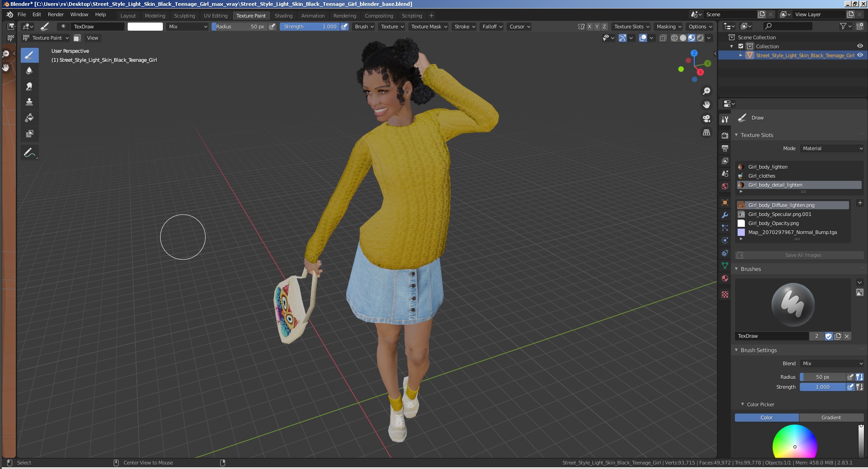Open the Object properties tab

pos(725,202)
